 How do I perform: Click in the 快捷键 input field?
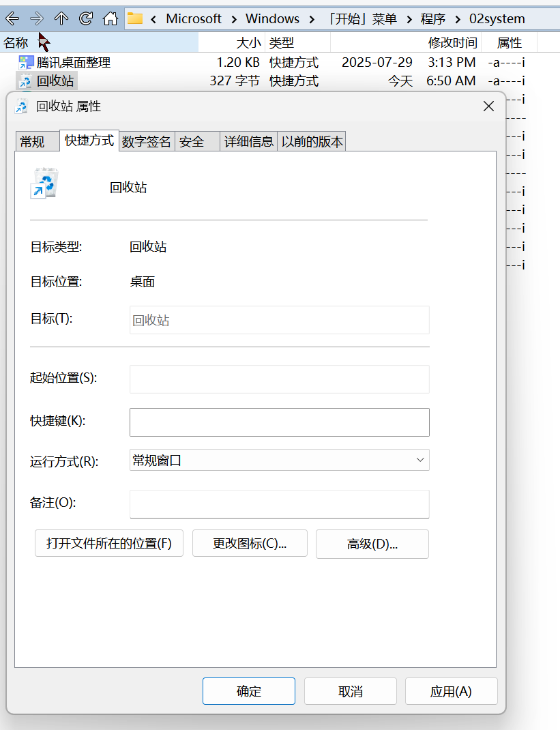279,422
